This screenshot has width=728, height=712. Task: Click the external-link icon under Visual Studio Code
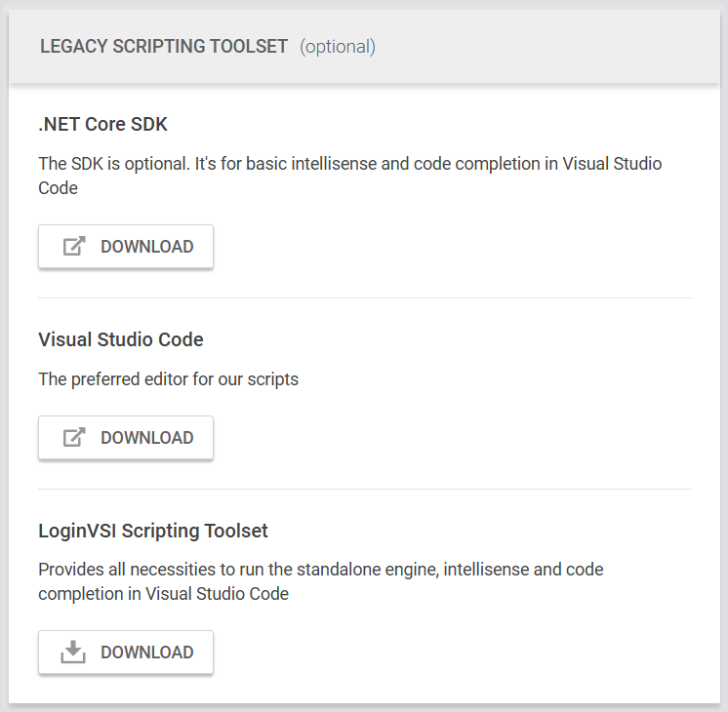click(x=74, y=438)
